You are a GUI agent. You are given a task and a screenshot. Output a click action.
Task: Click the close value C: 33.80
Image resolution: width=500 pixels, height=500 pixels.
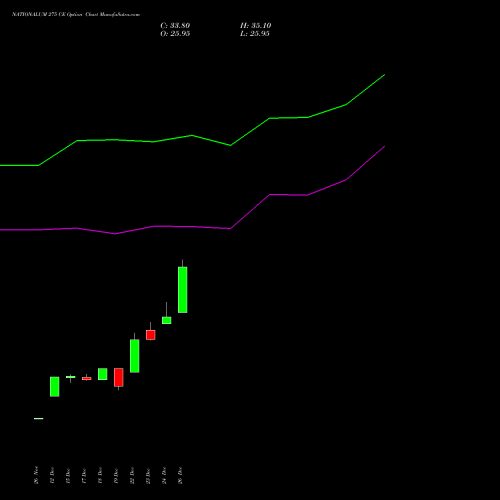click(x=175, y=26)
